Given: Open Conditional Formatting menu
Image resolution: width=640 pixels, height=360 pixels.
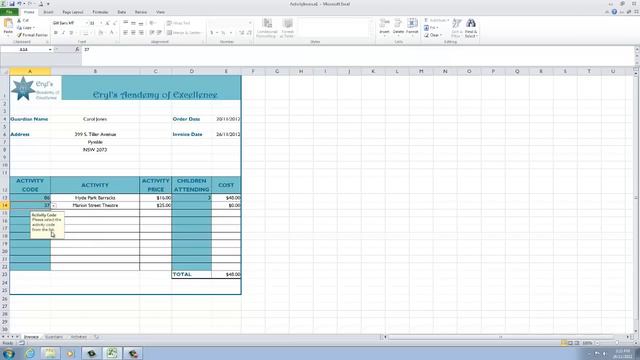Looking at the screenshot, I should click(x=267, y=28).
